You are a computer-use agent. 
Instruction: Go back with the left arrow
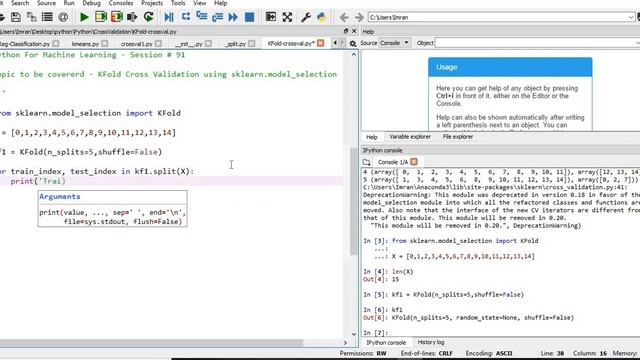coord(344,18)
